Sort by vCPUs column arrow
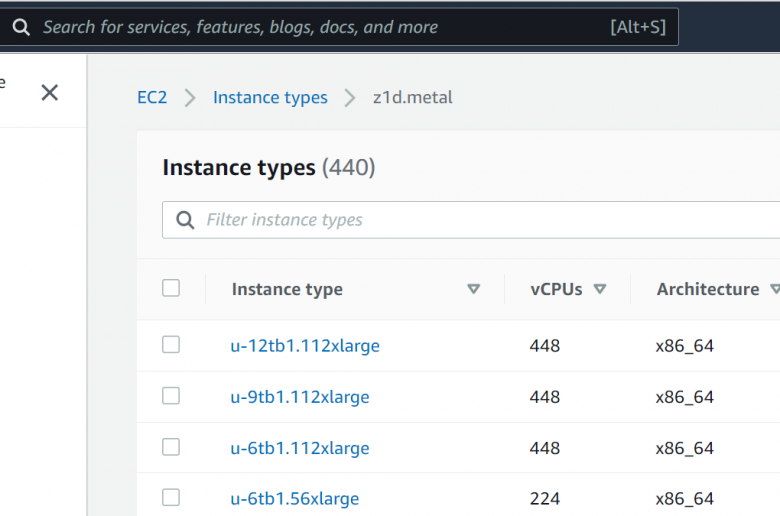Screen dimensions: 780x516 [600, 289]
